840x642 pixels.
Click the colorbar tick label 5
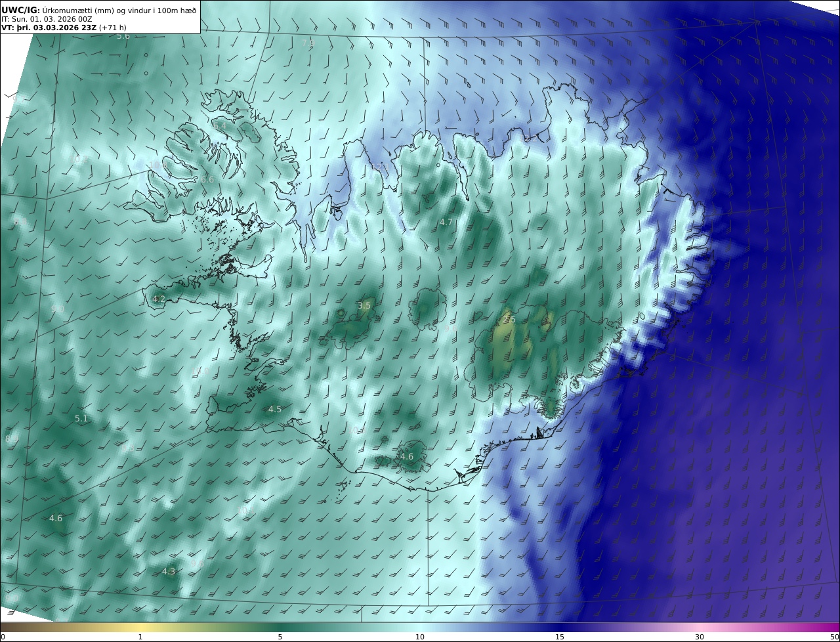tap(280, 637)
